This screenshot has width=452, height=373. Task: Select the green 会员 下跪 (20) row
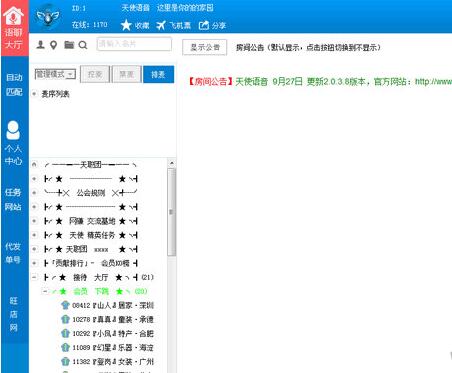click(x=99, y=291)
